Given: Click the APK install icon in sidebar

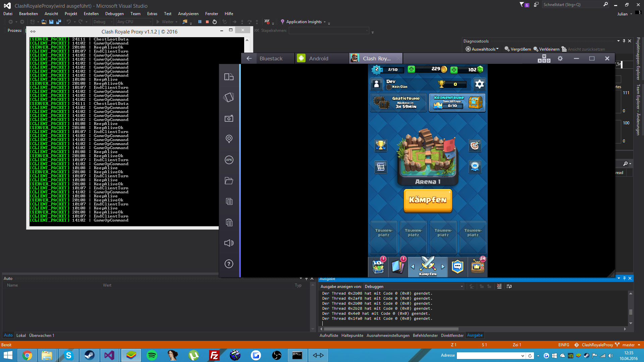Looking at the screenshot, I should click(229, 160).
